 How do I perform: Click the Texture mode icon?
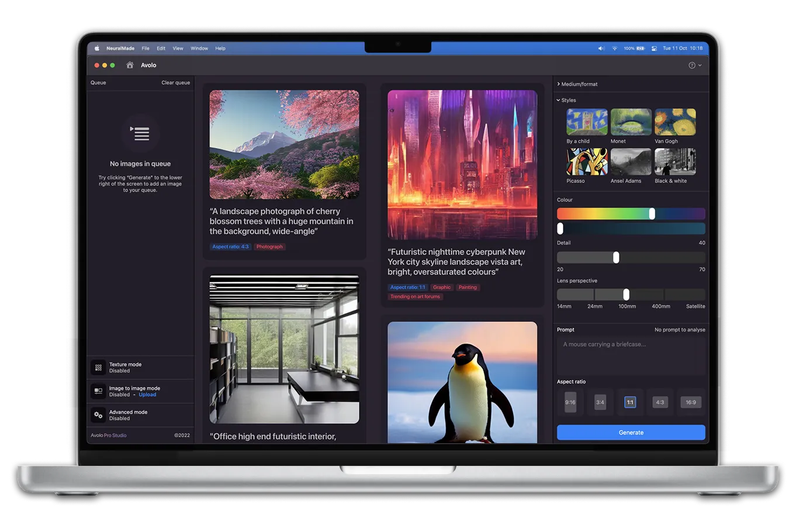[x=98, y=368]
